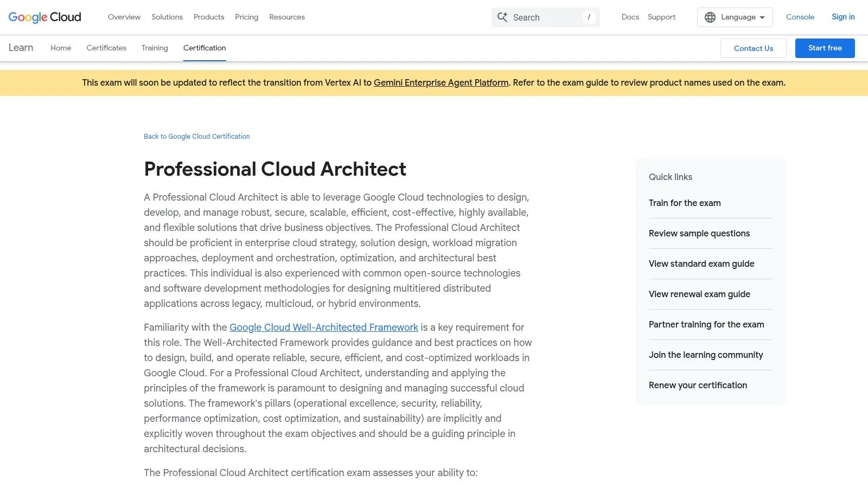Image resolution: width=868 pixels, height=488 pixels.
Task: Open Renew your certification link
Action: click(x=698, y=386)
